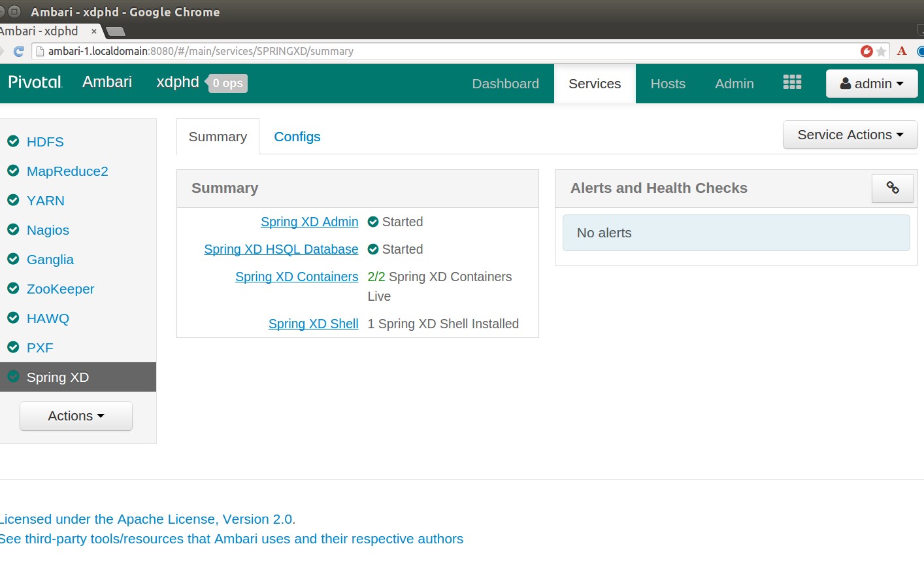This screenshot has height=578, width=924.
Task: Expand the Service Actions dropdown
Action: (850, 135)
